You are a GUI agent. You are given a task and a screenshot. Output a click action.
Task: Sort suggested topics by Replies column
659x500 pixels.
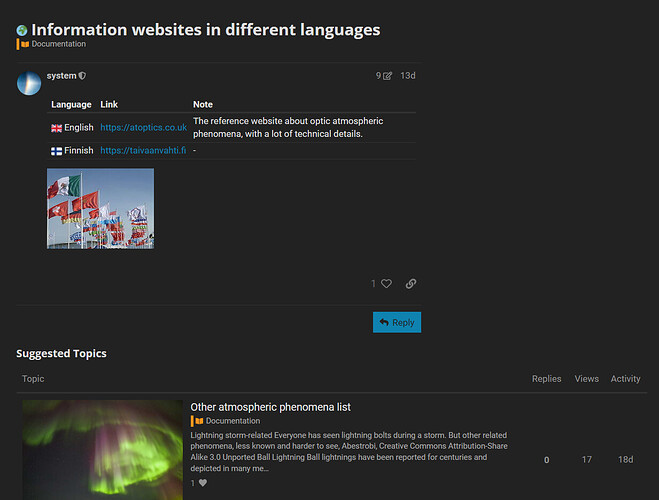coord(546,379)
